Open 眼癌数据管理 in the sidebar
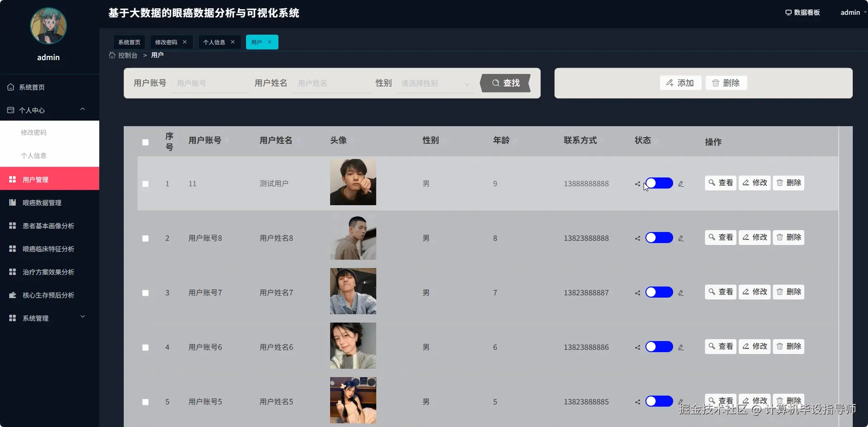Viewport: 868px width, 427px height. coord(49,202)
